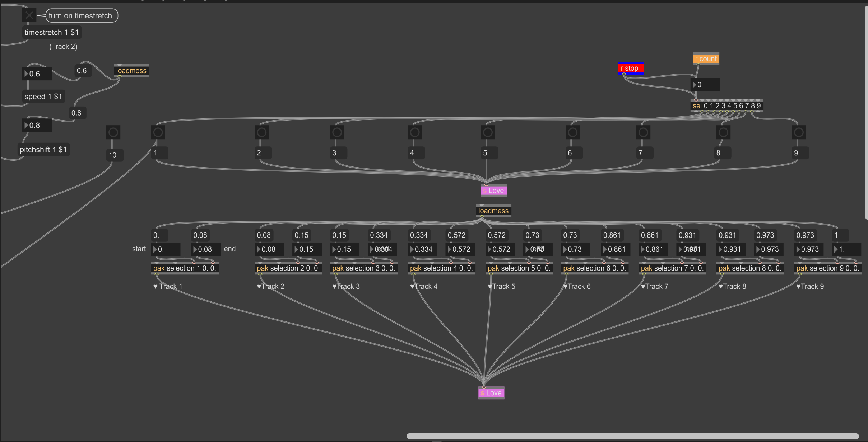Click the 'pitchshift 1 $1' message box
Viewport: 868px width, 442px height.
coord(43,150)
